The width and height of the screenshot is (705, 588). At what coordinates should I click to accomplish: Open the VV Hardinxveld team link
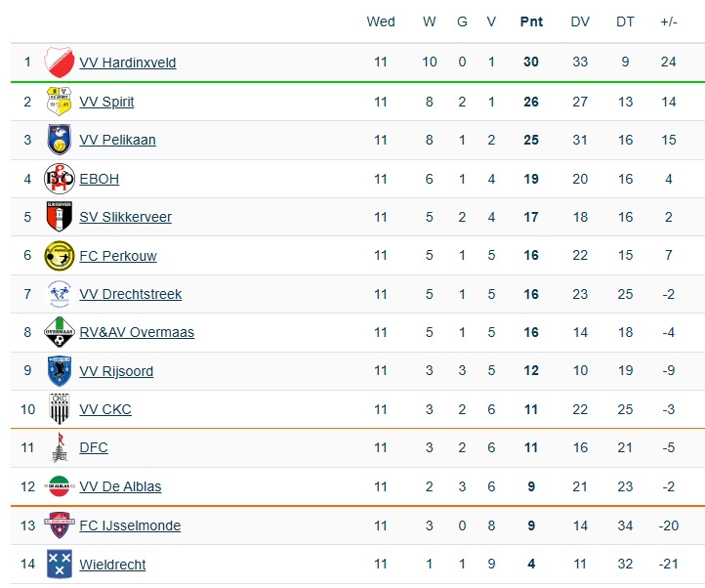point(127,63)
